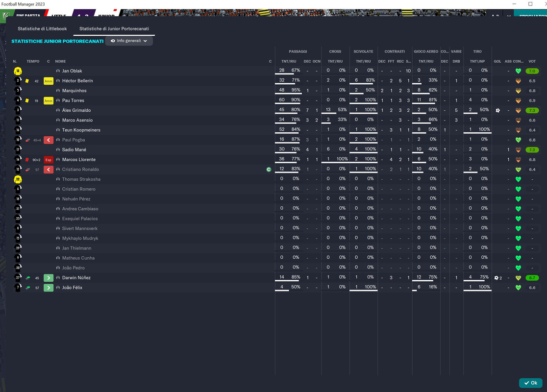Click Darwin Núñez 8.7 rating badge
This screenshot has width=547, height=392.
532,278
